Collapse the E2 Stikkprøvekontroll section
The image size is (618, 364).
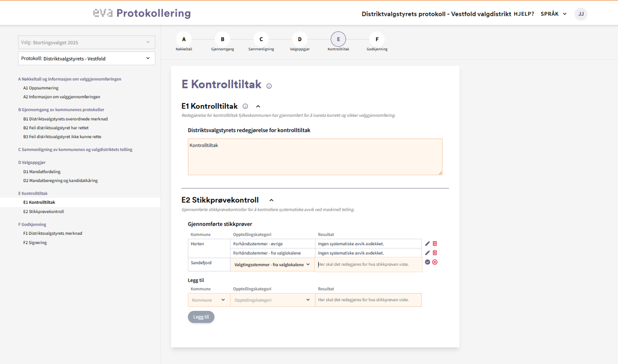pyautogui.click(x=271, y=200)
